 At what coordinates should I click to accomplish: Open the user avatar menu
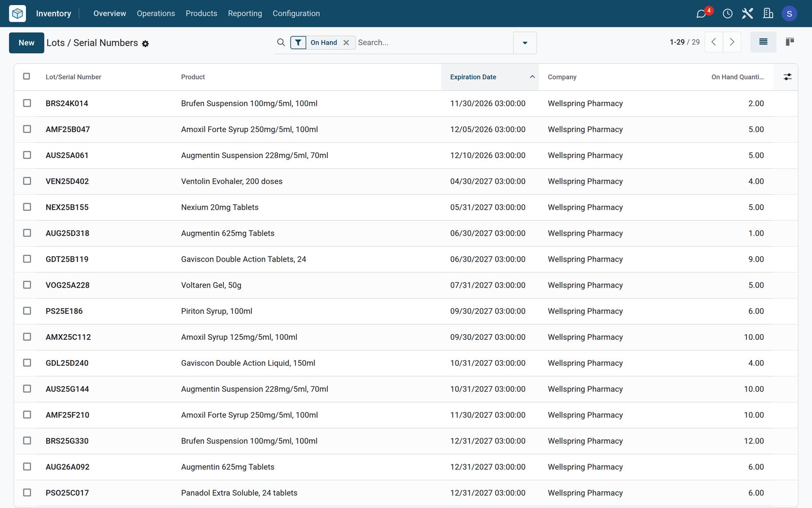pos(789,14)
